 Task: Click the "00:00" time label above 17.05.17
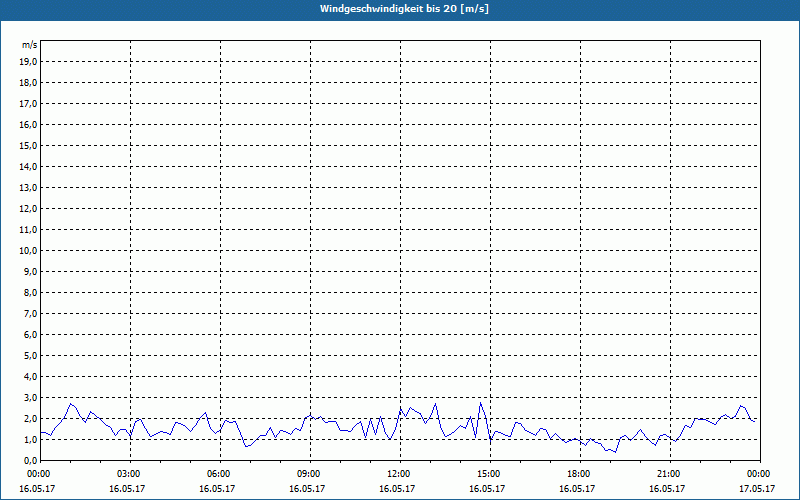pyautogui.click(x=760, y=474)
